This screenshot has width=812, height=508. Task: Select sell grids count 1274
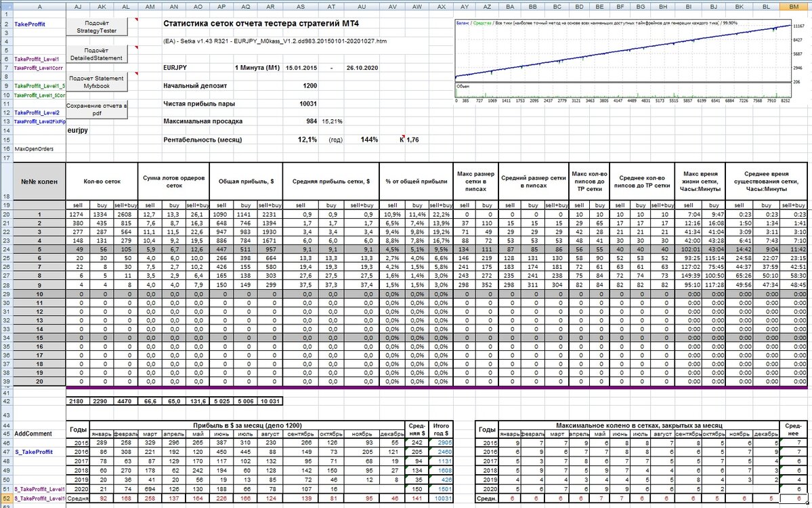tap(78, 215)
